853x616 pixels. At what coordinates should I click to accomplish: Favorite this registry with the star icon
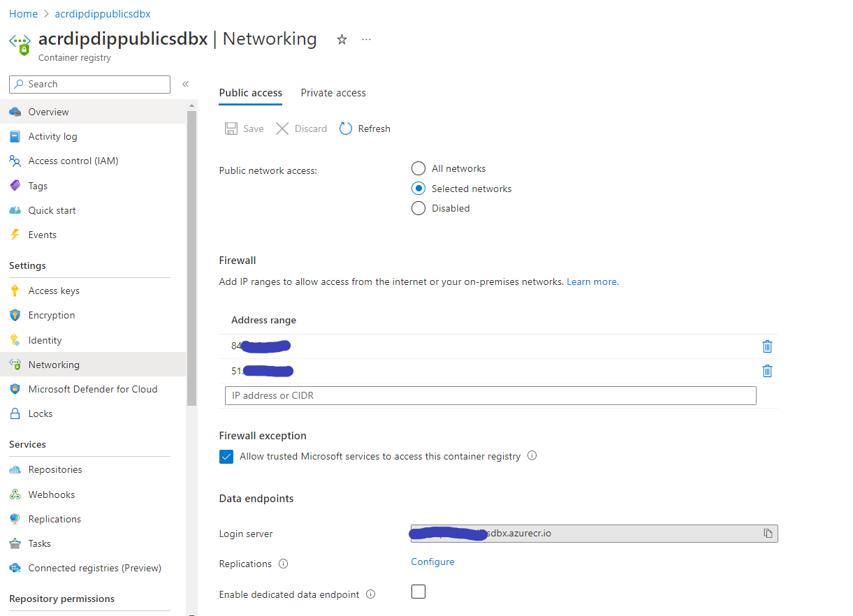342,40
